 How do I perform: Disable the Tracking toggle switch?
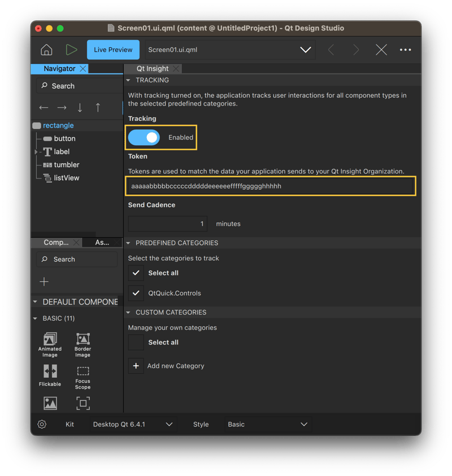[x=144, y=137]
